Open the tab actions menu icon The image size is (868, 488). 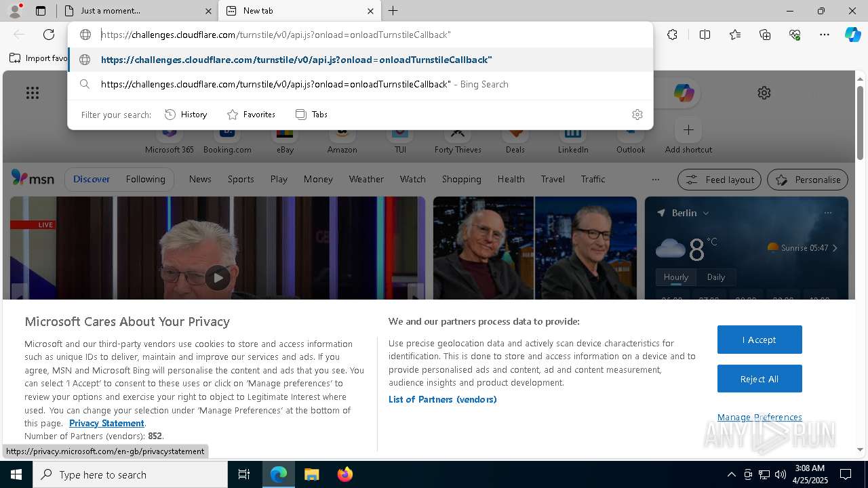(x=41, y=11)
